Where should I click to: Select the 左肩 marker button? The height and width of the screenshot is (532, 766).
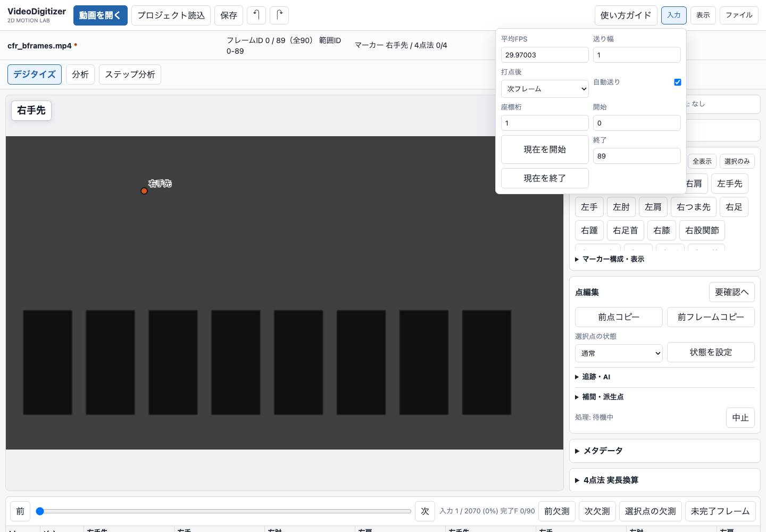(x=653, y=207)
